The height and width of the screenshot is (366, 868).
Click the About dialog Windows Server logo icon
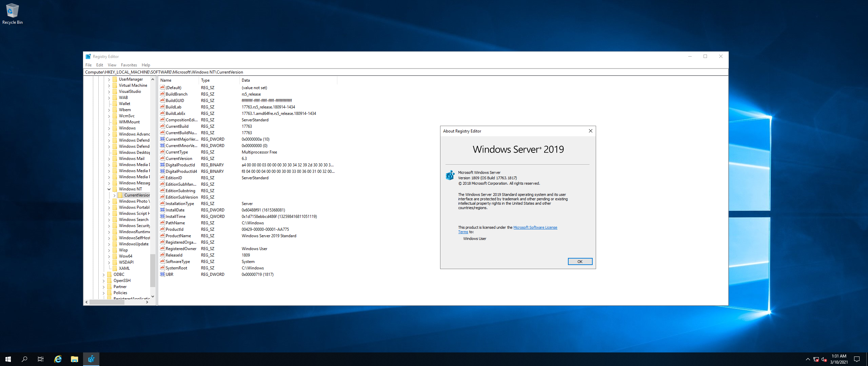tap(450, 175)
